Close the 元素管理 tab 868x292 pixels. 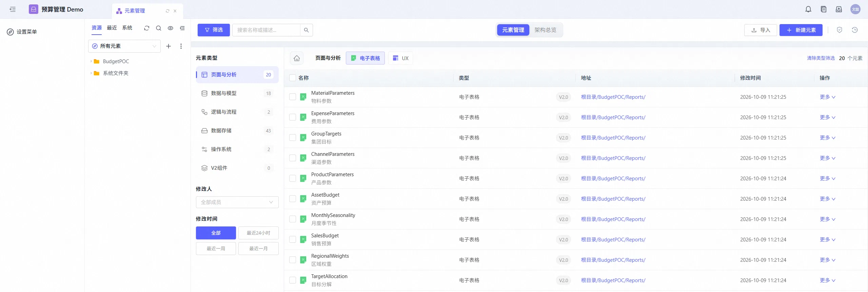pos(175,11)
